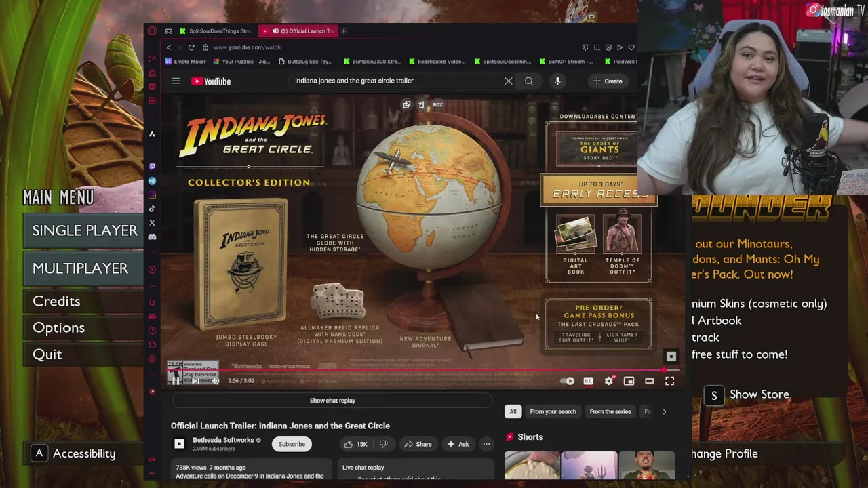The width and height of the screenshot is (868, 488).
Task: Open TikTok in the browser sidebar
Action: pyautogui.click(x=152, y=209)
